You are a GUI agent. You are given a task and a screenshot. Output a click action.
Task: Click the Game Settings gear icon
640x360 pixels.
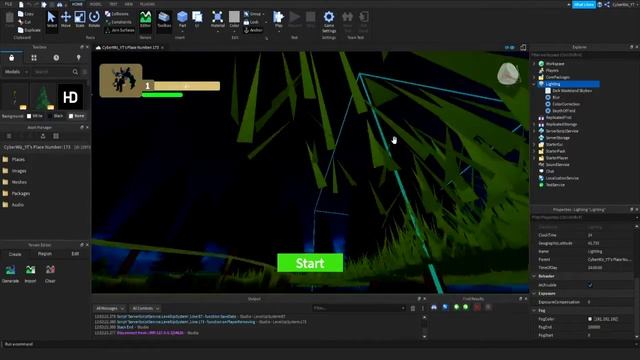[x=329, y=21]
